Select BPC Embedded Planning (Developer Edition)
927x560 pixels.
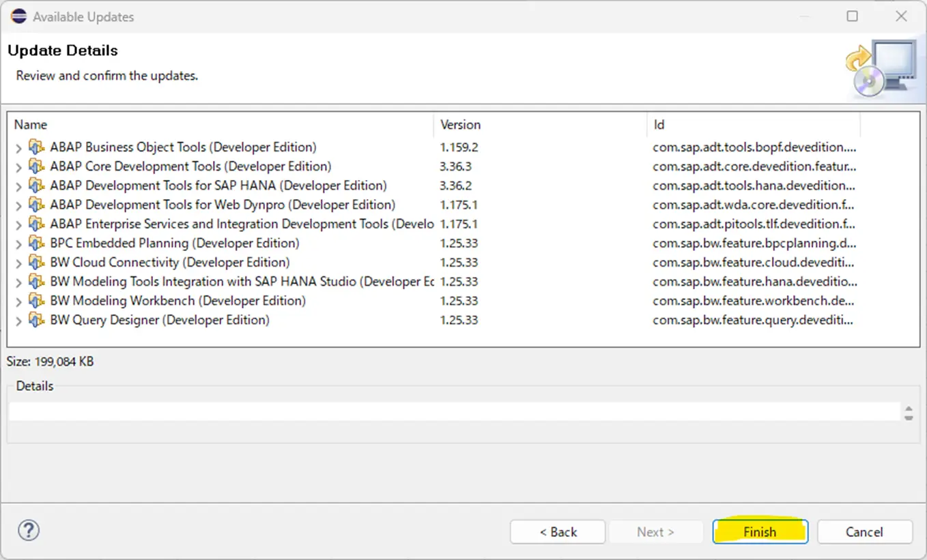click(175, 243)
